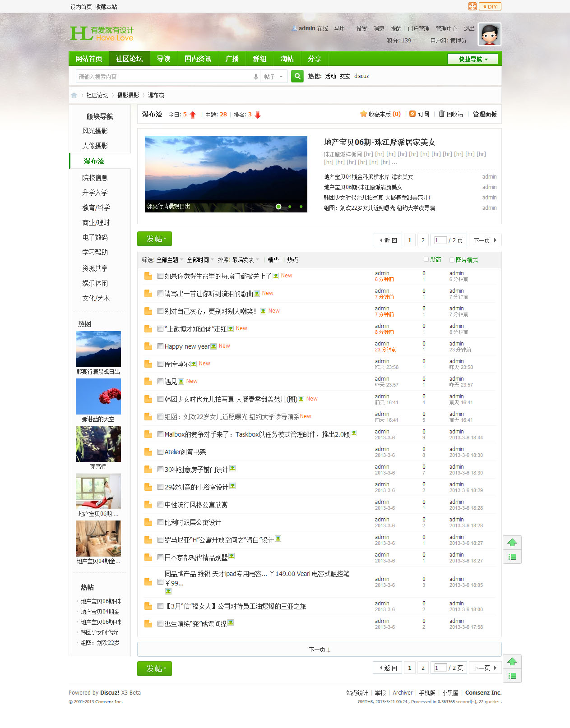Click the DIY button at top right
The image size is (570, 728).
490,6
